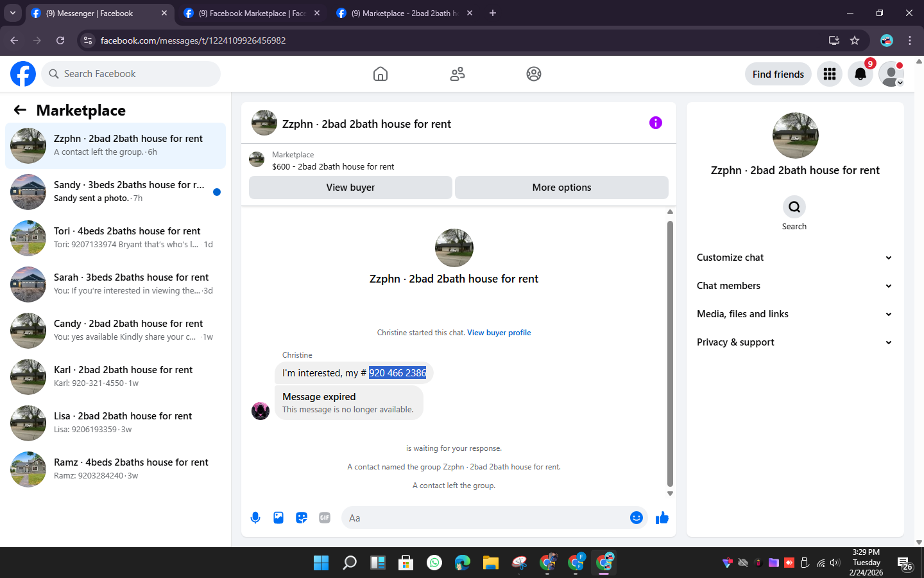Expand Chat members section
This screenshot has width=924, height=578.
click(x=794, y=286)
